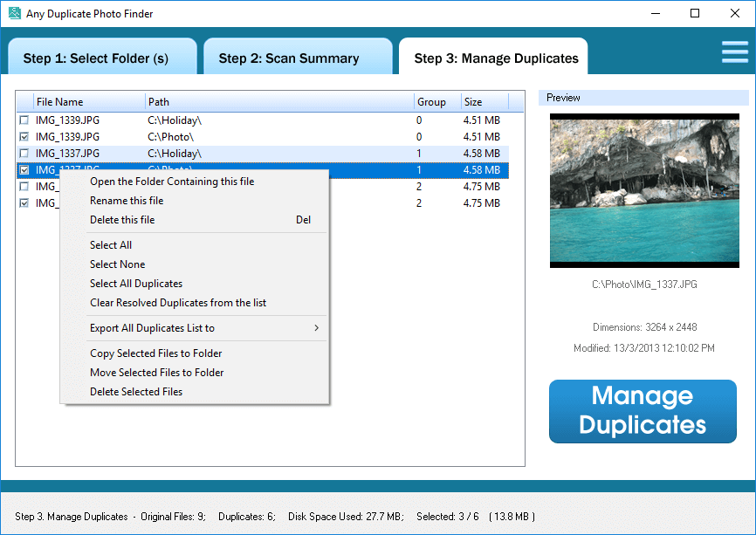Viewport: 756px width, 535px height.
Task: Check the unchecked group 2 row checkbox
Action: [24, 187]
